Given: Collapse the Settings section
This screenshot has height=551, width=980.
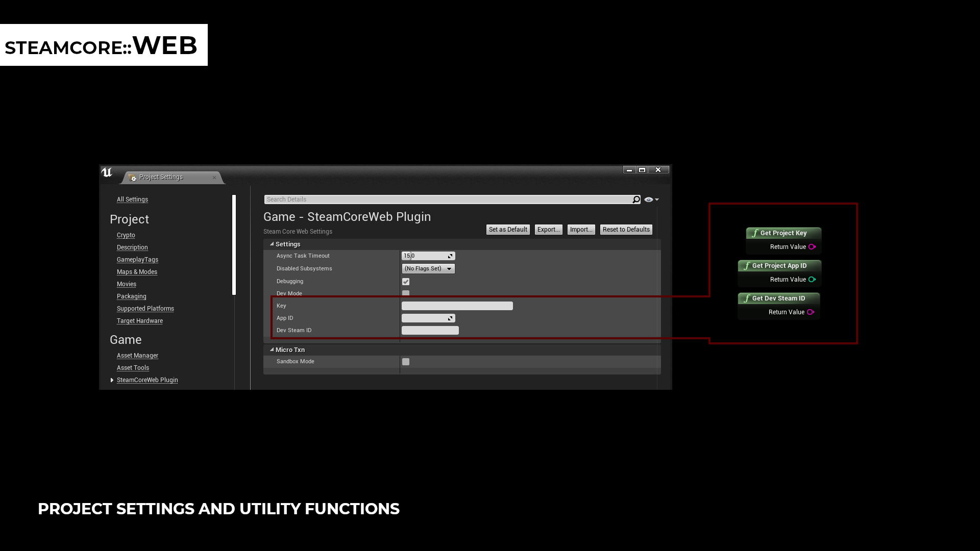Looking at the screenshot, I should pyautogui.click(x=272, y=244).
